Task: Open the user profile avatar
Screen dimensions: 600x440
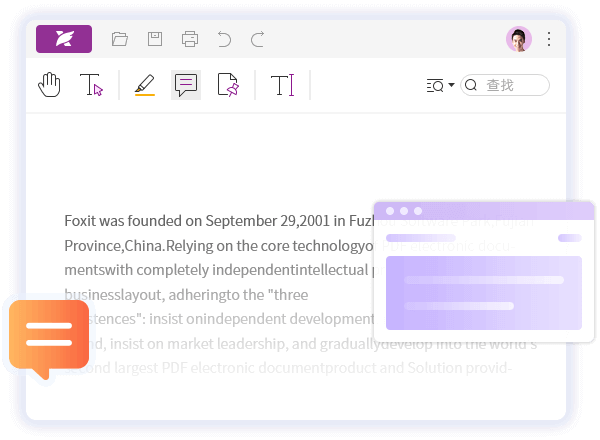Action: 518,39
